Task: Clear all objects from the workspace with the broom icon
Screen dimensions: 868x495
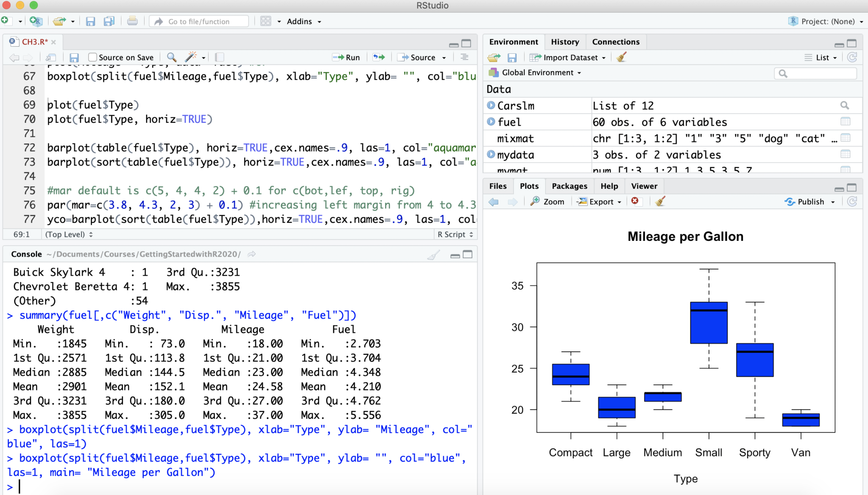Action: coord(621,57)
